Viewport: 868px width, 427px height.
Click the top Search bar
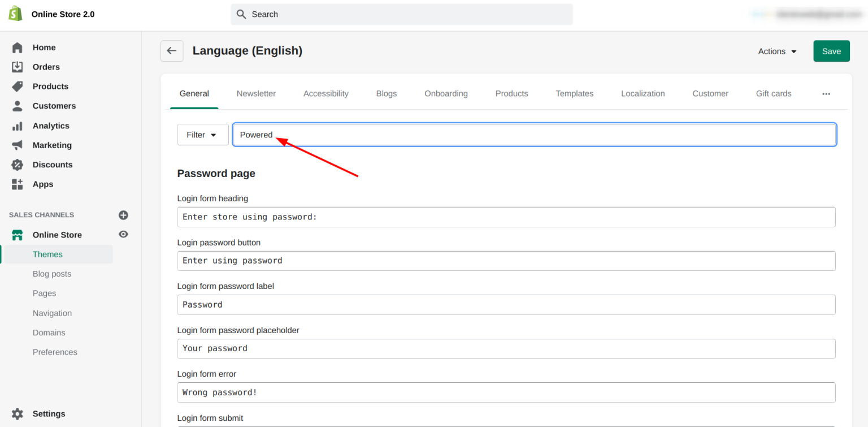[401, 14]
